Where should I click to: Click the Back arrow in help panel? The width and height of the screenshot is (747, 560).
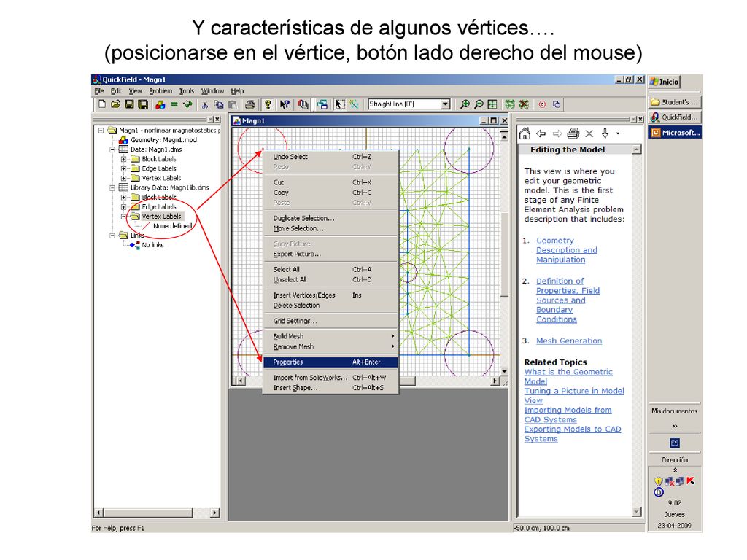(541, 134)
